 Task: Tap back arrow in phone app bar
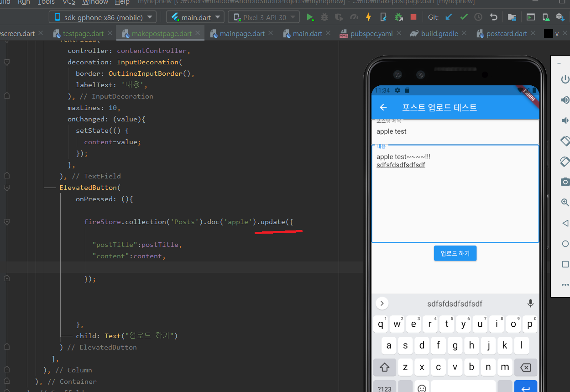[383, 107]
